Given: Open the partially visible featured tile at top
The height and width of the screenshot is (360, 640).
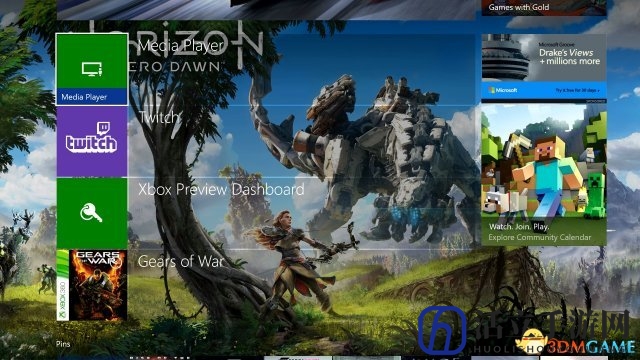Looking at the screenshot, I should 266,9.
